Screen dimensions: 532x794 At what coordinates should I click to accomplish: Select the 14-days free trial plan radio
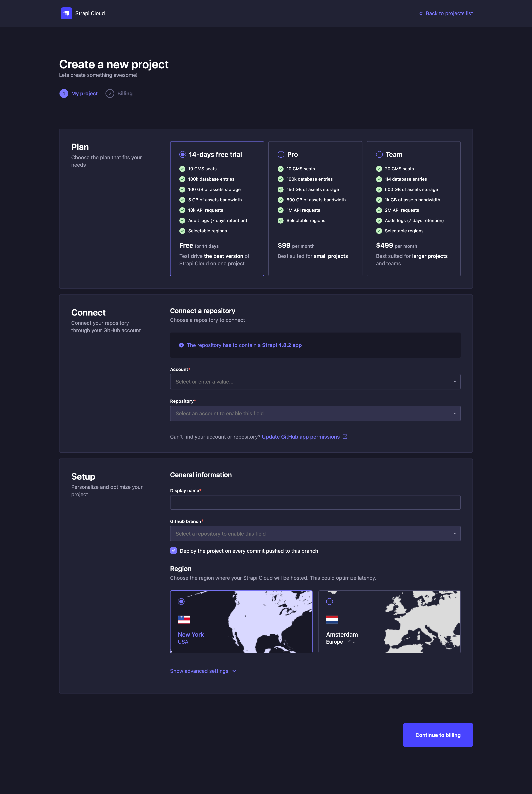pyautogui.click(x=183, y=154)
